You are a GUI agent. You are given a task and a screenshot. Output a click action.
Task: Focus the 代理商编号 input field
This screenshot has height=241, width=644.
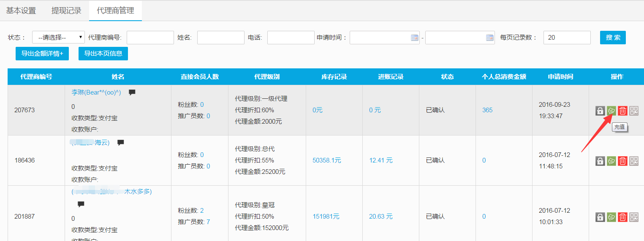150,38
